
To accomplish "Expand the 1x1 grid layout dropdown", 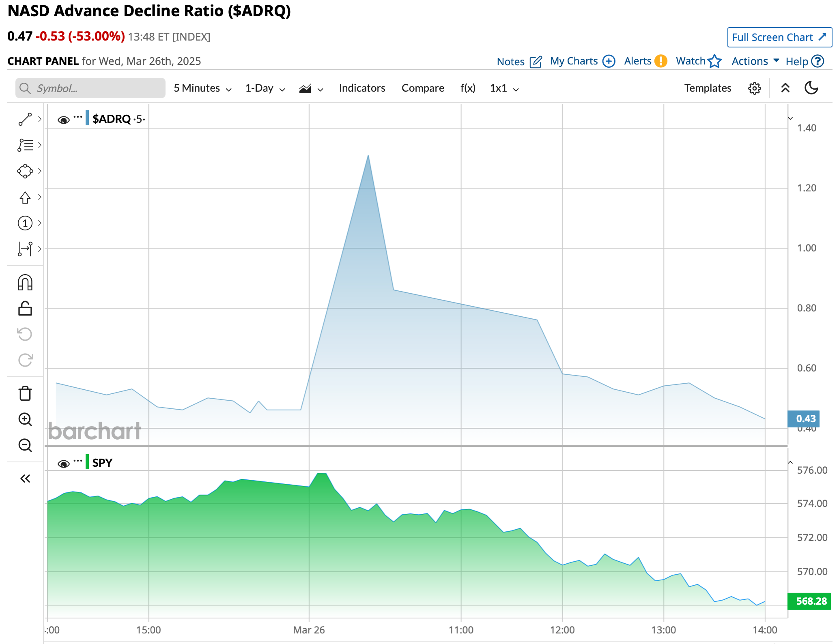I will (x=504, y=88).
